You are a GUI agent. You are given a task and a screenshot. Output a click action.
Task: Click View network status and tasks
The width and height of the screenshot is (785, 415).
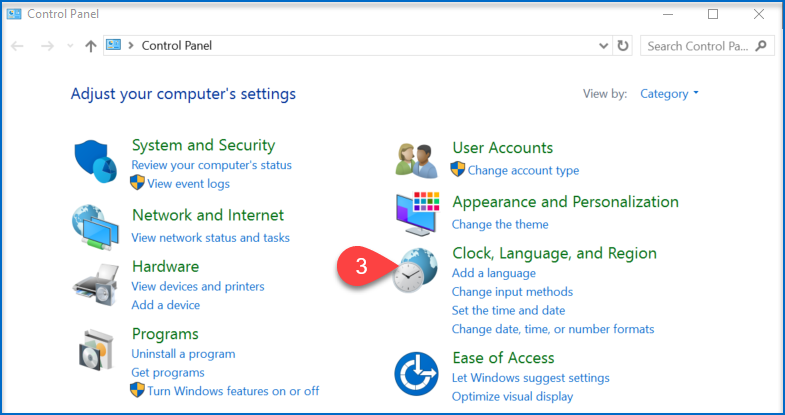pos(210,237)
